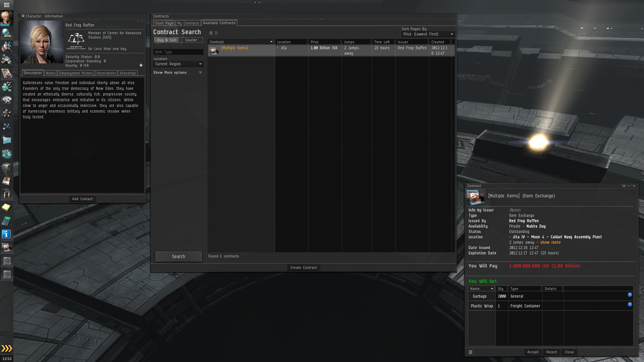Open chat channels people icon
Viewport: 644px width, 362px height.
tap(7, 194)
